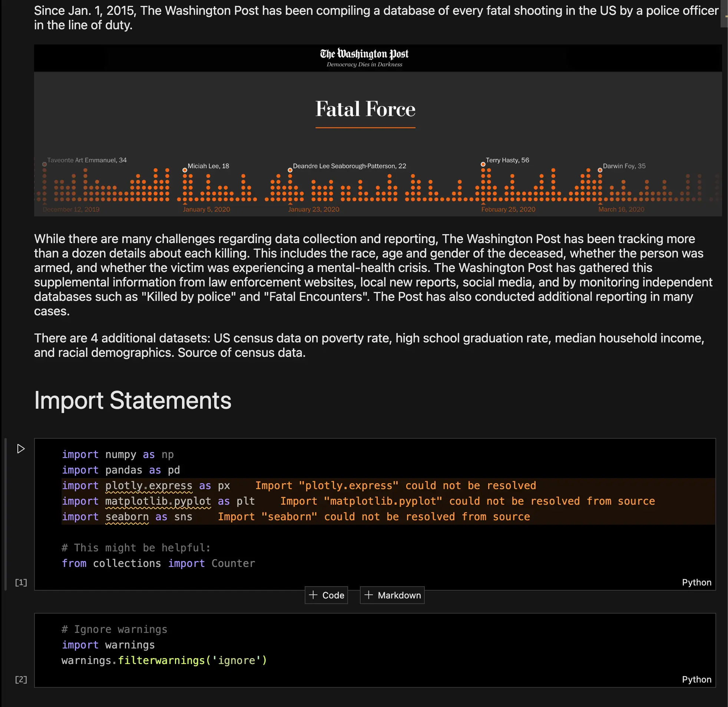The height and width of the screenshot is (707, 728).
Task: Click the paragraph starting 'There are 4 additional datasets'
Action: (x=369, y=345)
